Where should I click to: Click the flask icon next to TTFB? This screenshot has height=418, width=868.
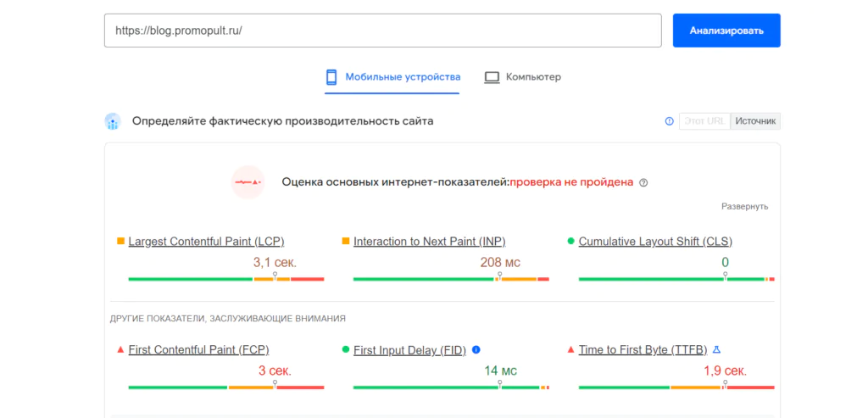point(716,349)
